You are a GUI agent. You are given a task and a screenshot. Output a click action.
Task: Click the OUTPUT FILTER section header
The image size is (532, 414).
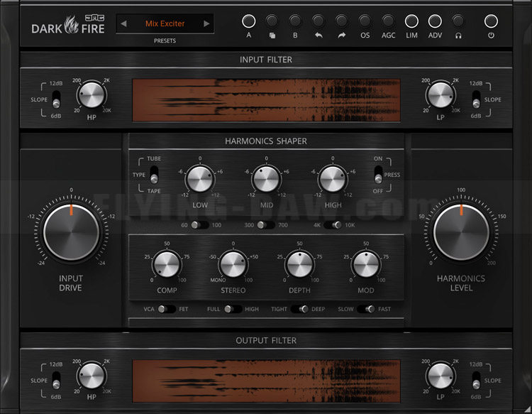pyautogui.click(x=266, y=340)
